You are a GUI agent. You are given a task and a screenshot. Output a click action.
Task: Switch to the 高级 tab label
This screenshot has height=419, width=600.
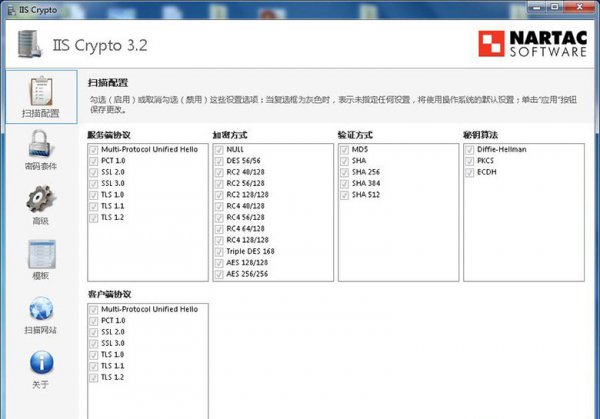click(x=41, y=221)
